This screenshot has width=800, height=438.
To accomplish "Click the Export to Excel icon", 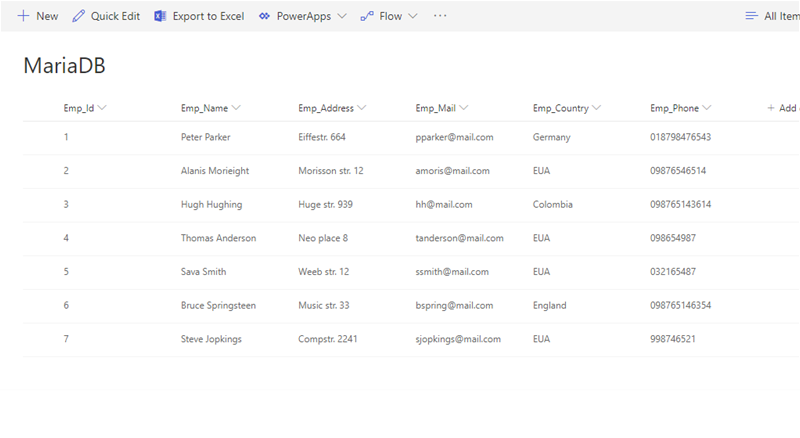I will click(x=160, y=16).
